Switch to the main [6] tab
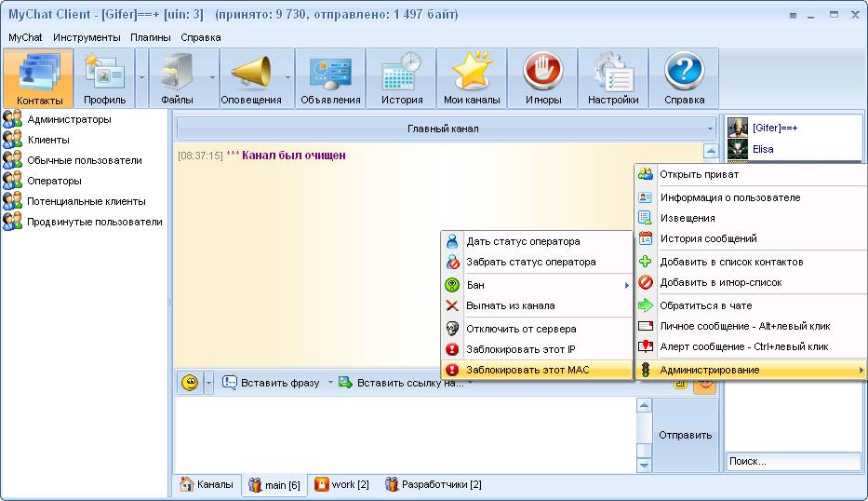 point(274,485)
